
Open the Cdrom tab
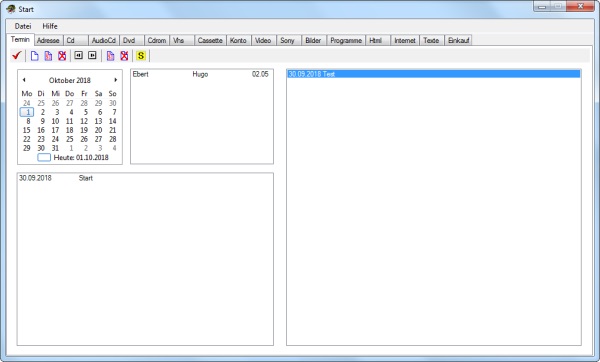coord(157,41)
